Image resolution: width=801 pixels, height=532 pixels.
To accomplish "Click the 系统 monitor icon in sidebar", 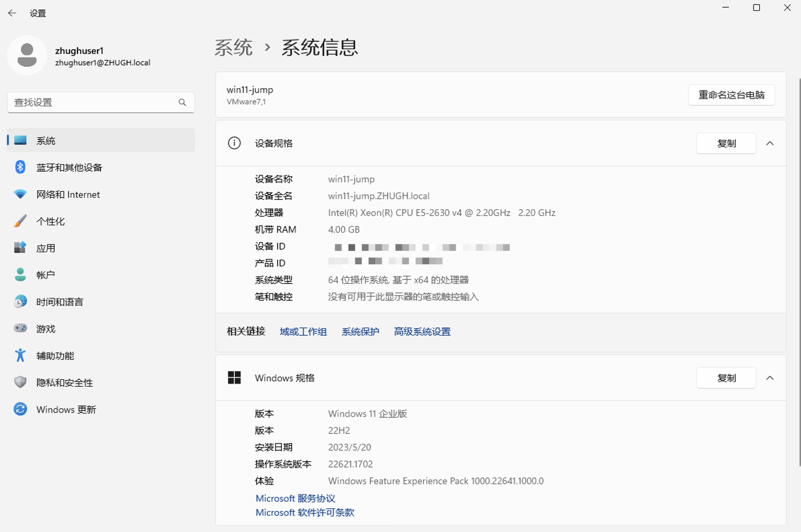I will [x=21, y=140].
